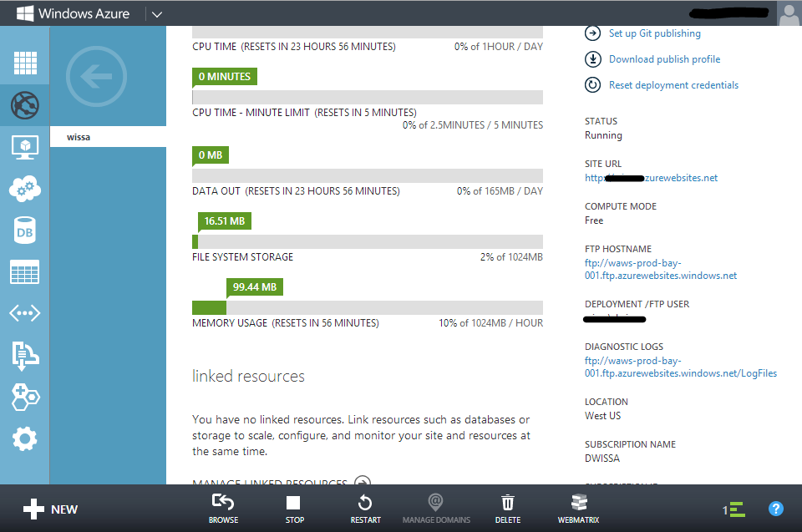The image size is (802, 532).
Task: Click BROWSE in the command bar
Action: (224, 509)
